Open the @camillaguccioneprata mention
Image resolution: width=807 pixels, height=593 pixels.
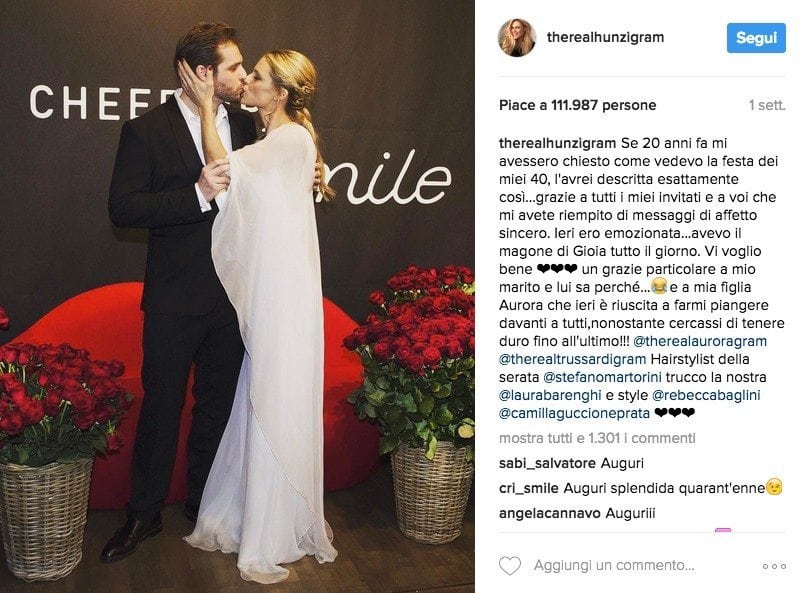click(574, 413)
